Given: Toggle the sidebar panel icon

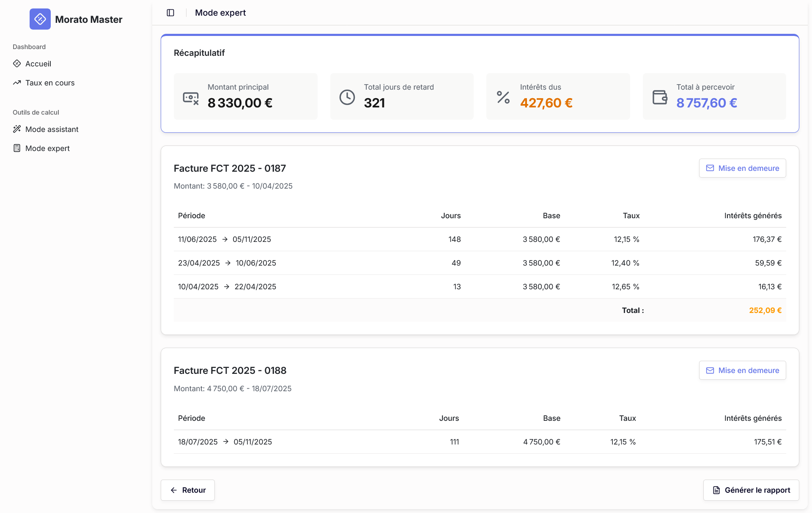Looking at the screenshot, I should 170,13.
